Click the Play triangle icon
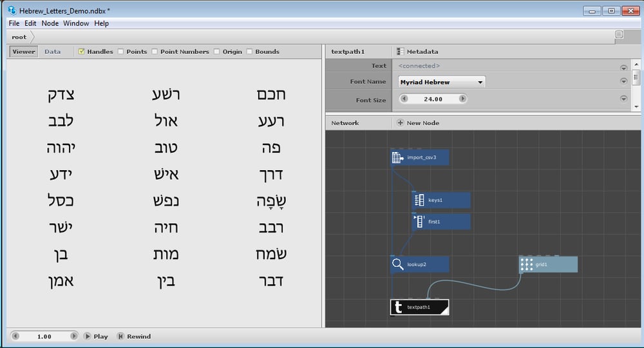 click(x=87, y=336)
